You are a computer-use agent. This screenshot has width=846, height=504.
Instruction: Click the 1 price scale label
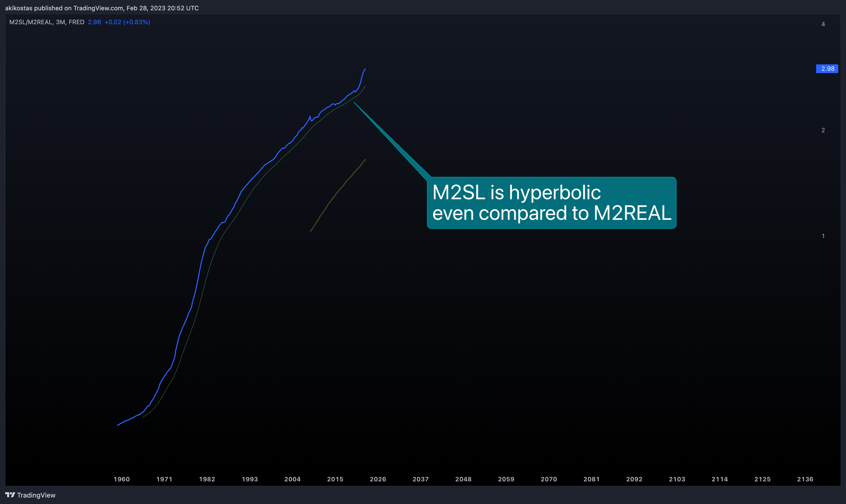click(x=823, y=236)
